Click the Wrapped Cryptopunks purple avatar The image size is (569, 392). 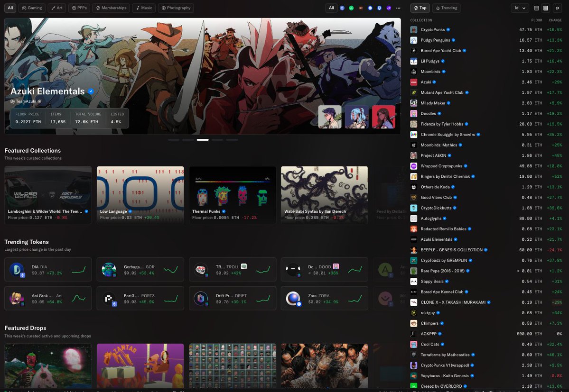click(x=414, y=166)
